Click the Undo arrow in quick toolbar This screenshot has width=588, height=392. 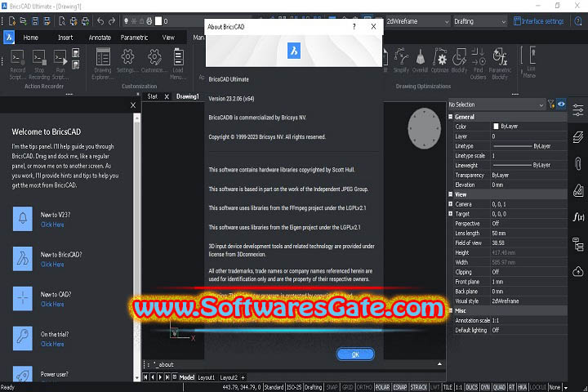[100, 21]
